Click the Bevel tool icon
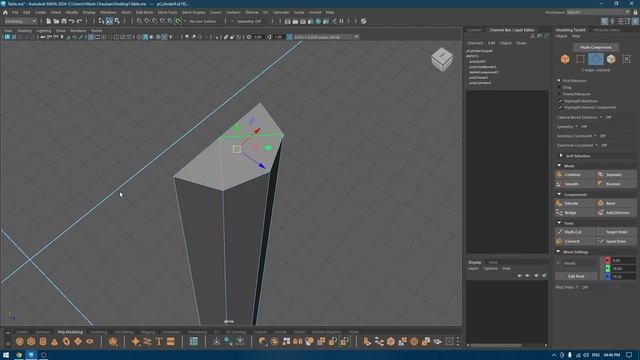Image resolution: width=640 pixels, height=360 pixels. [x=600, y=203]
